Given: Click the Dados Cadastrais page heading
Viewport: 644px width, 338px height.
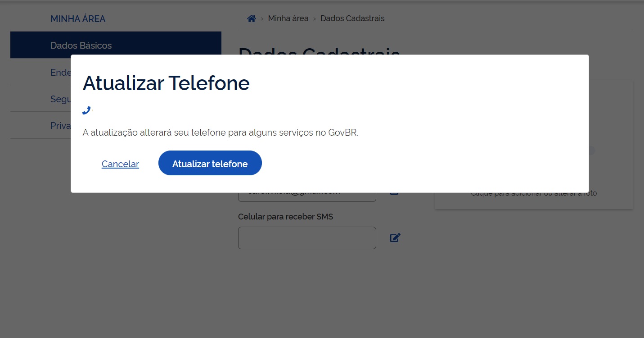Looking at the screenshot, I should pos(319,50).
